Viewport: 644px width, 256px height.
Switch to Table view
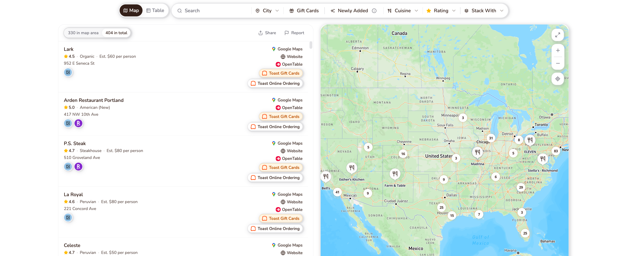[155, 10]
